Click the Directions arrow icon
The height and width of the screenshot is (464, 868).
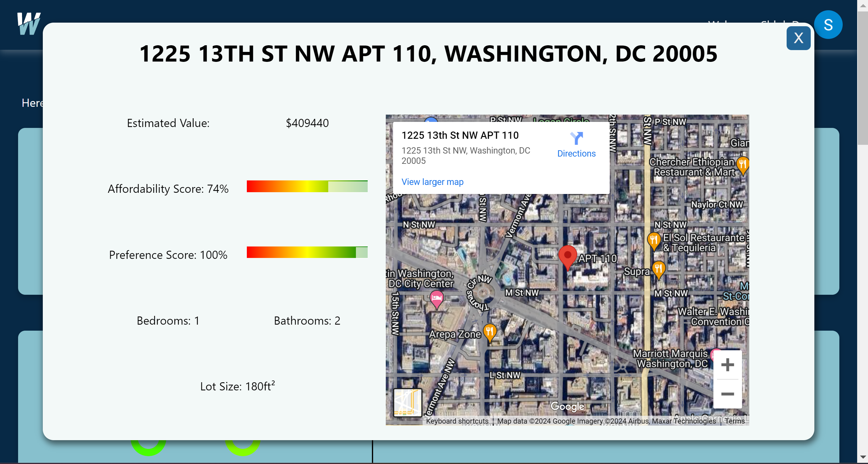pos(576,138)
